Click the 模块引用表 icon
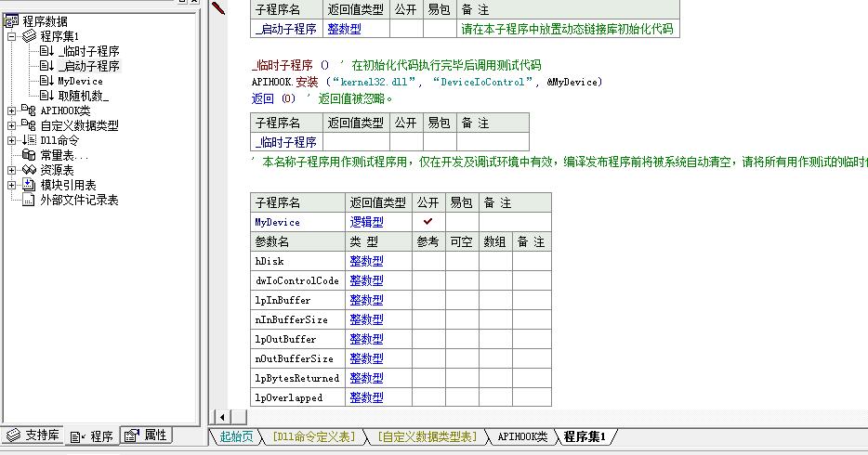The width and height of the screenshot is (868, 455). pyautogui.click(x=29, y=185)
